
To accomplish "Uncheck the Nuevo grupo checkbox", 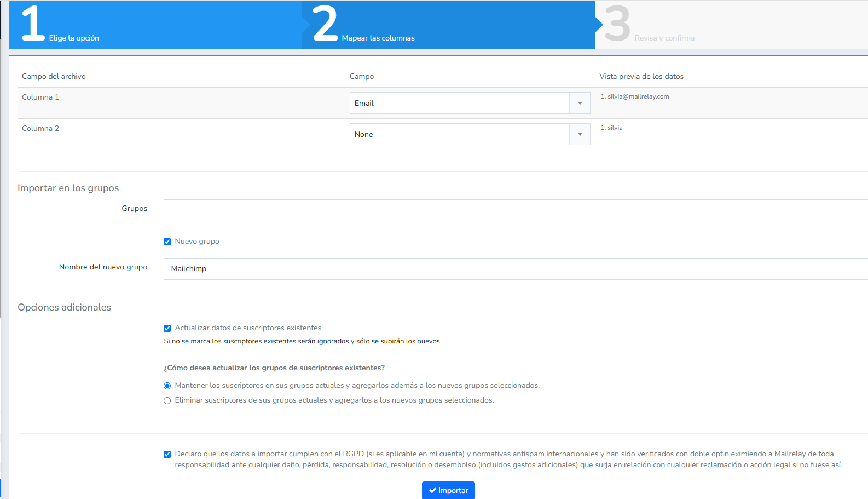I will [x=167, y=242].
